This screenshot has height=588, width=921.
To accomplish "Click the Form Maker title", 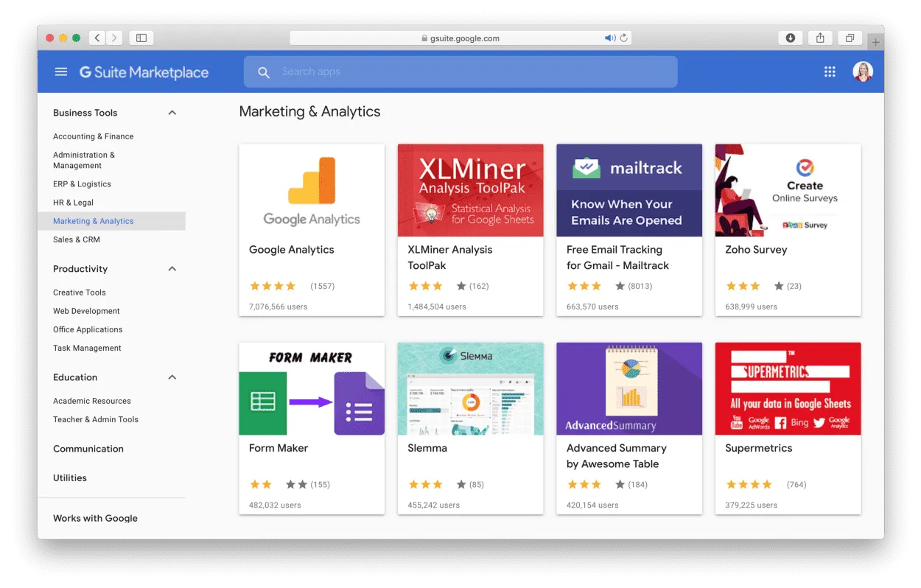I will [279, 448].
